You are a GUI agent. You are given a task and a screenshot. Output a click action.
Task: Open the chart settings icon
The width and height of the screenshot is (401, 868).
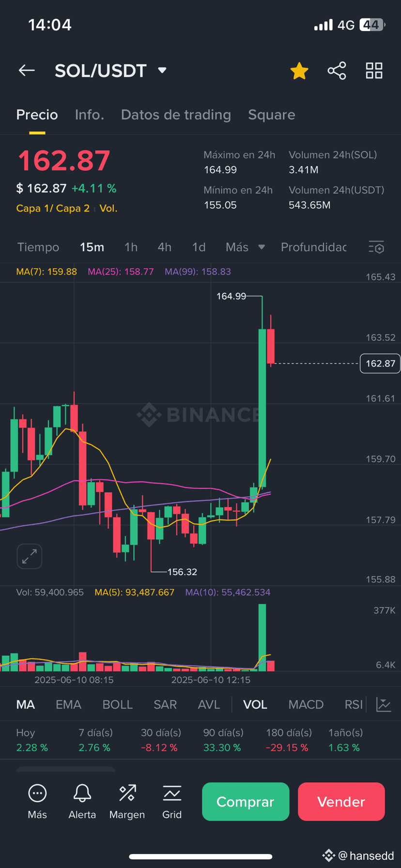tap(376, 247)
